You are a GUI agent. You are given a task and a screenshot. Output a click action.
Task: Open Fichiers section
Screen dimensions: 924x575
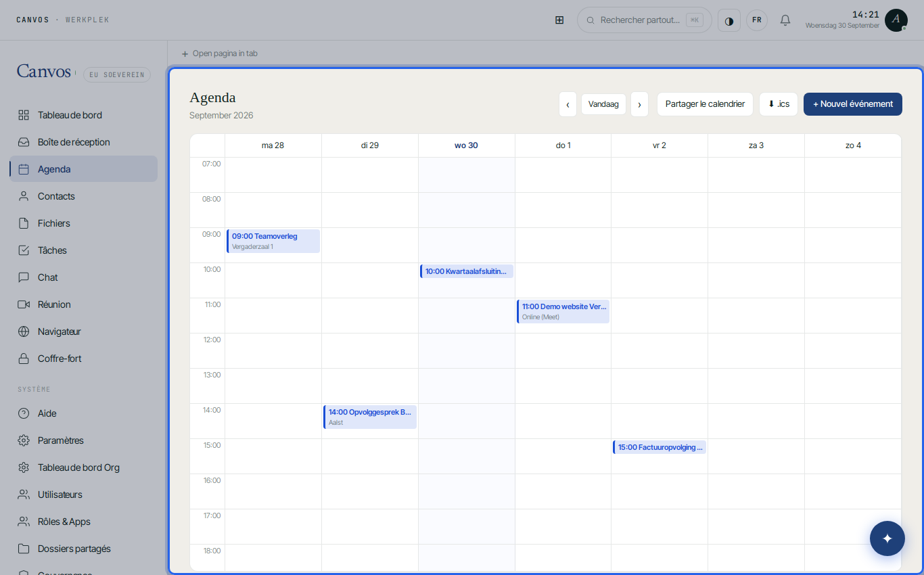pyautogui.click(x=83, y=223)
